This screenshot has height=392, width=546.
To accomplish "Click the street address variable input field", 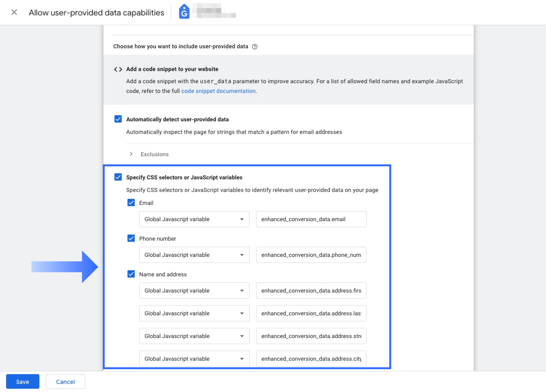I will [311, 336].
